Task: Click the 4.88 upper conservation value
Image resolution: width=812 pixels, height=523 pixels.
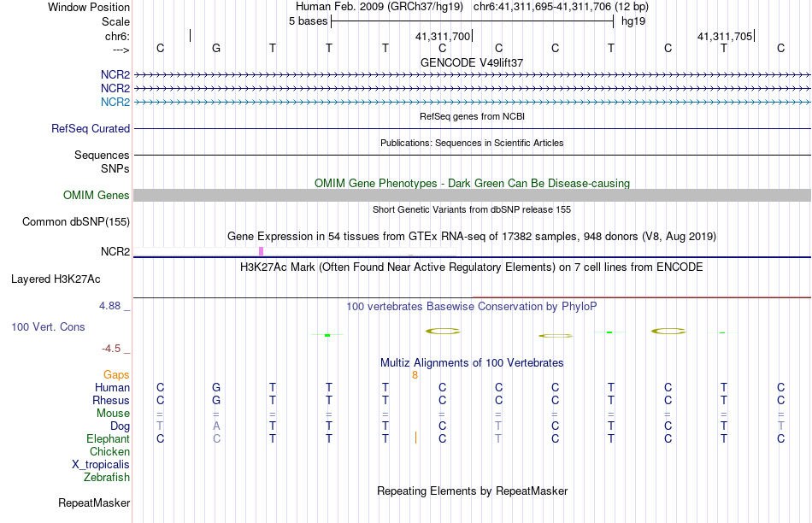Action: [x=109, y=306]
